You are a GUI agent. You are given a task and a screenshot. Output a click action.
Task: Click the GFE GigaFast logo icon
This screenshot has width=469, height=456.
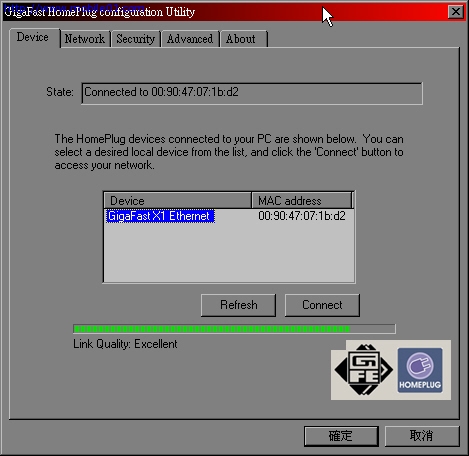364,370
